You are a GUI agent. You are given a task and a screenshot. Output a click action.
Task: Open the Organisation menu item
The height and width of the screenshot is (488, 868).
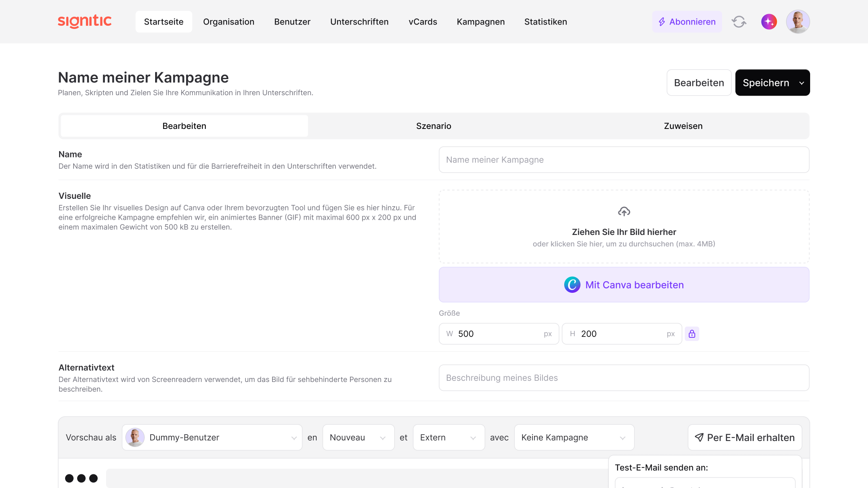tap(229, 22)
